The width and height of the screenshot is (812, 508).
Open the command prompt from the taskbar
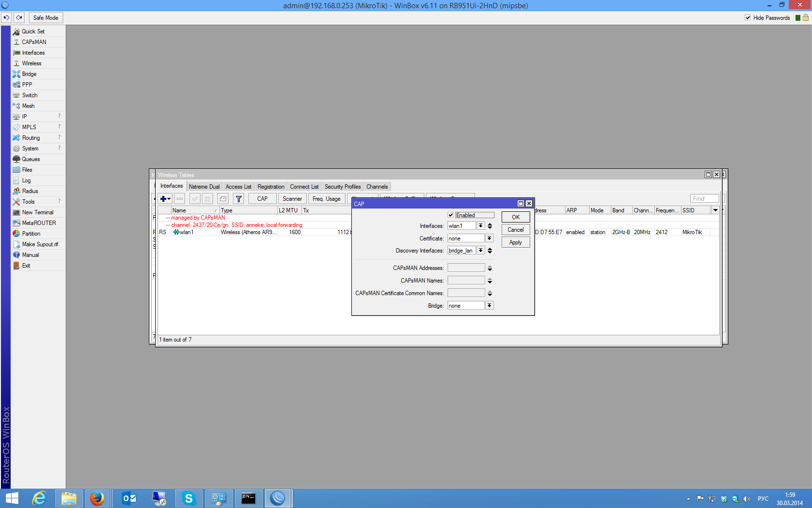(248, 498)
